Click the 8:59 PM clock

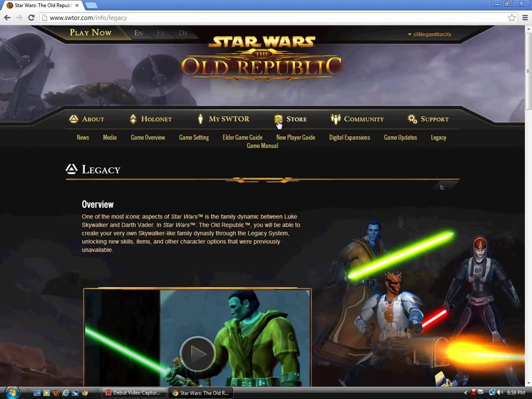[x=516, y=392]
